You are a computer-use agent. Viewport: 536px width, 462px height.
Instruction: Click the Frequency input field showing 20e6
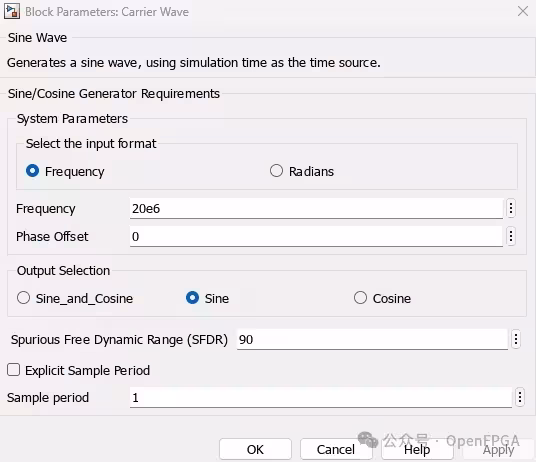click(x=316, y=208)
